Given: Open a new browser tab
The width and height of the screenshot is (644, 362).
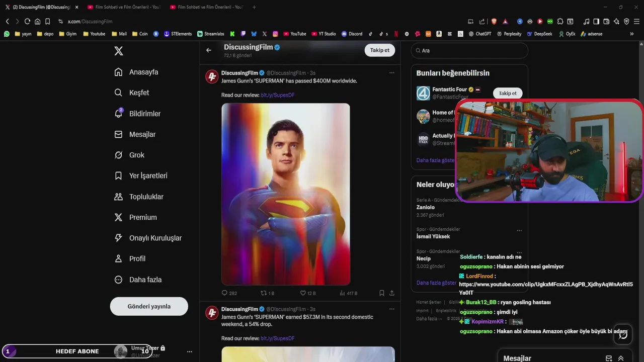Looking at the screenshot, I should pyautogui.click(x=254, y=7).
